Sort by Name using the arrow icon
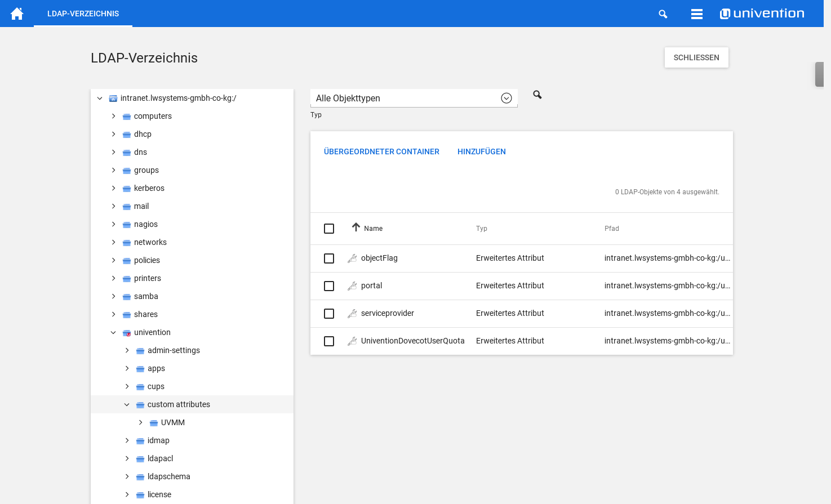The height and width of the screenshot is (504, 831). point(355,228)
